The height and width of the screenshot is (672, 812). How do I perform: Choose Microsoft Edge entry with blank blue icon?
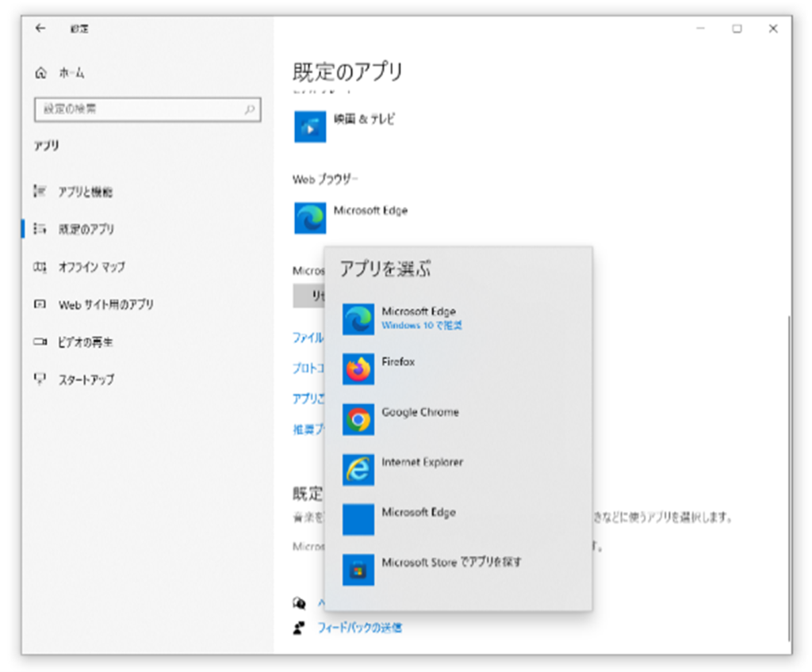358,520
